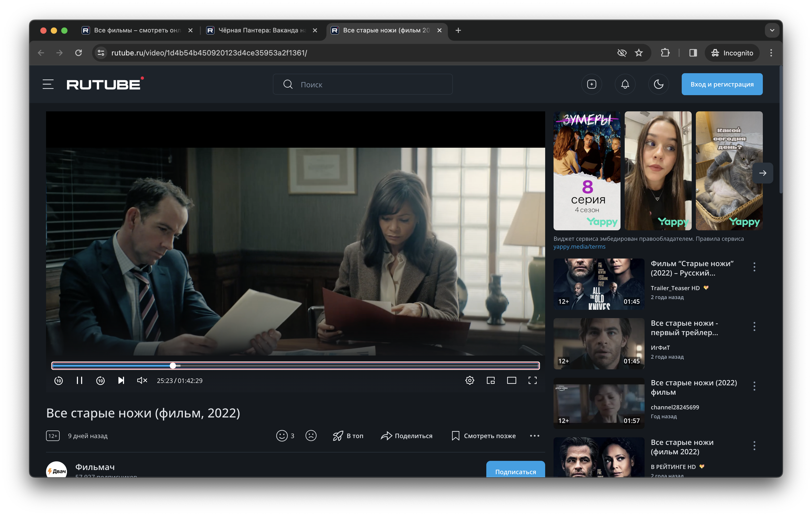Screen dimensions: 812x516
Task: Expand the browser tab search chevron
Action: pyautogui.click(x=772, y=30)
